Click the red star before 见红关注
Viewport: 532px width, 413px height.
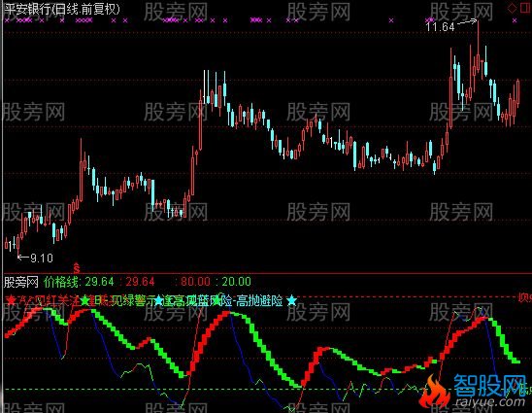[x=11, y=300]
